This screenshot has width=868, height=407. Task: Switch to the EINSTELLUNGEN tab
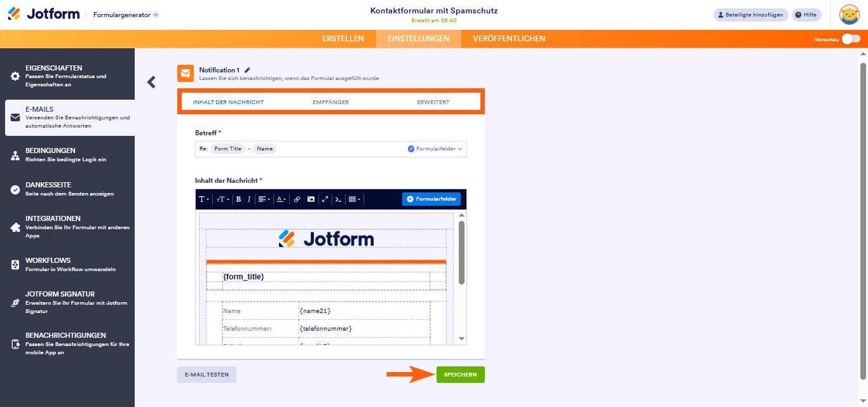pyautogui.click(x=419, y=39)
